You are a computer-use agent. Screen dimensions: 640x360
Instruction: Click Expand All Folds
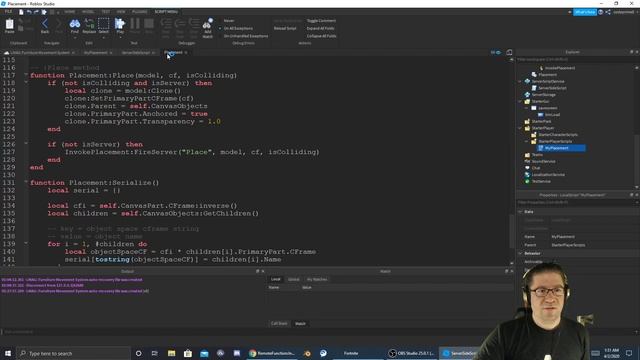pos(320,28)
